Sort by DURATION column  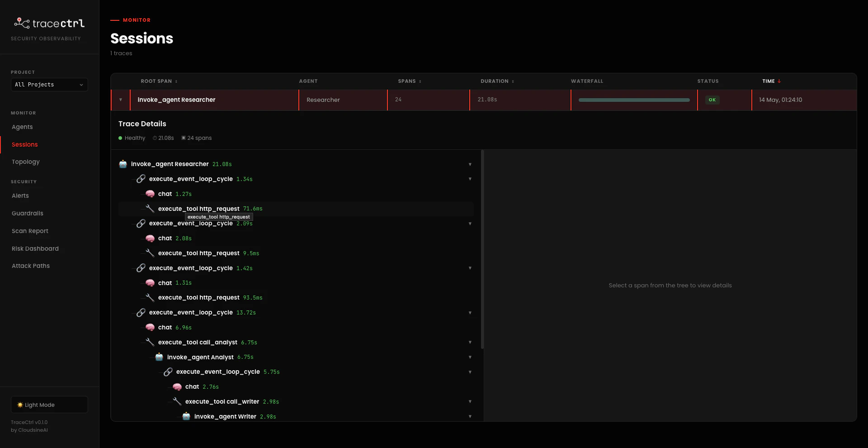tap(497, 81)
